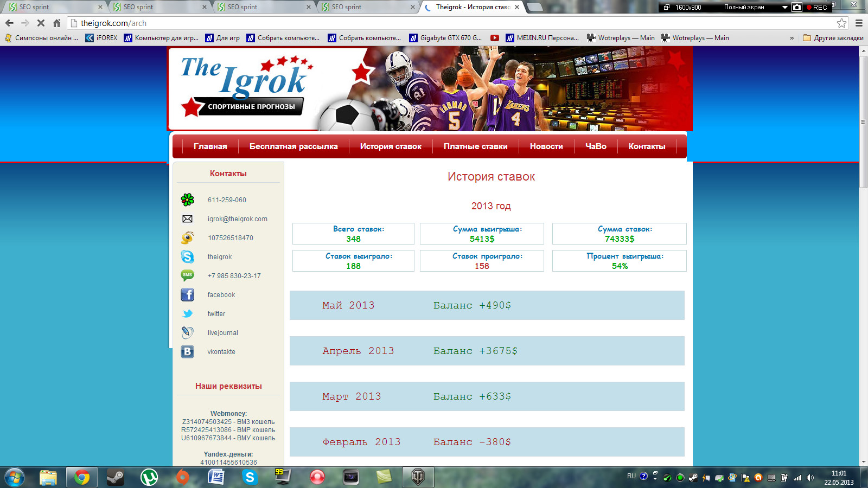The height and width of the screenshot is (488, 868).
Task: Open the VKontakte icon in the sidebar
Action: pyautogui.click(x=188, y=351)
